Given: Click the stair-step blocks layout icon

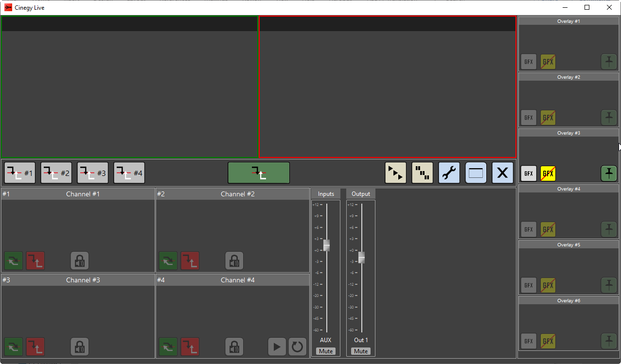Looking at the screenshot, I should (x=423, y=173).
